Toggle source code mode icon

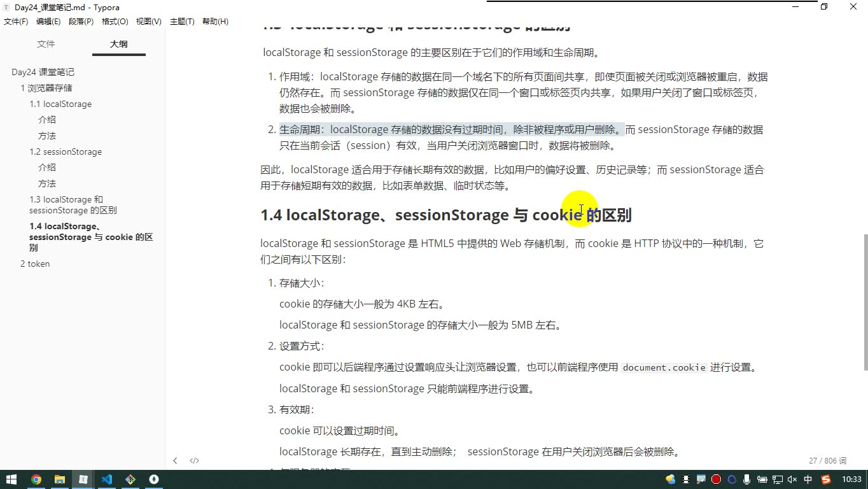point(194,460)
